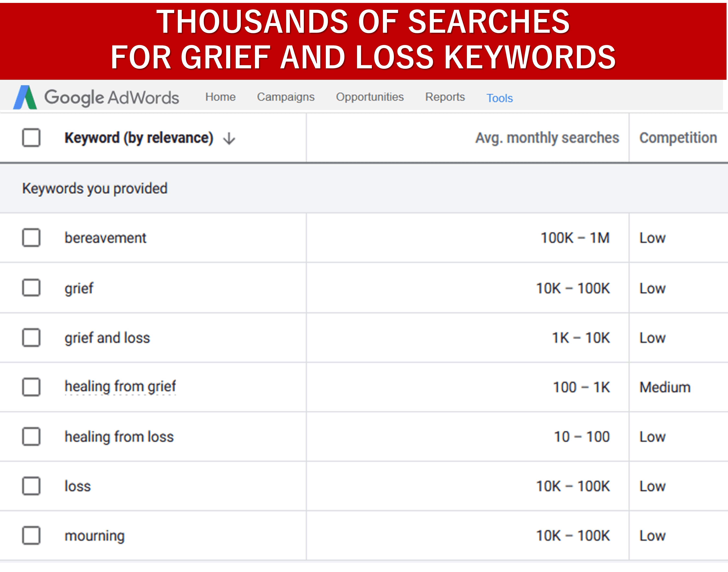Select the grief and loss checkbox
The width and height of the screenshot is (728, 572).
click(x=32, y=338)
